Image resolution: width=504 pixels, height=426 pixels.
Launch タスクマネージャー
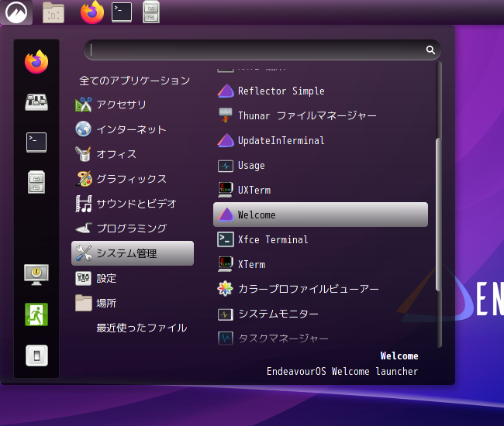point(320,338)
